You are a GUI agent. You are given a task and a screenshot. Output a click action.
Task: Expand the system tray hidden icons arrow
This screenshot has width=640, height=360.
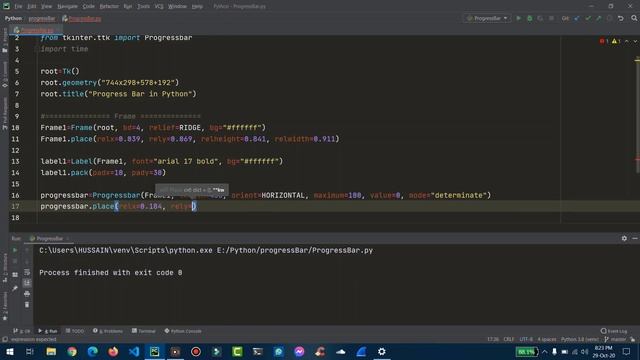click(x=544, y=351)
